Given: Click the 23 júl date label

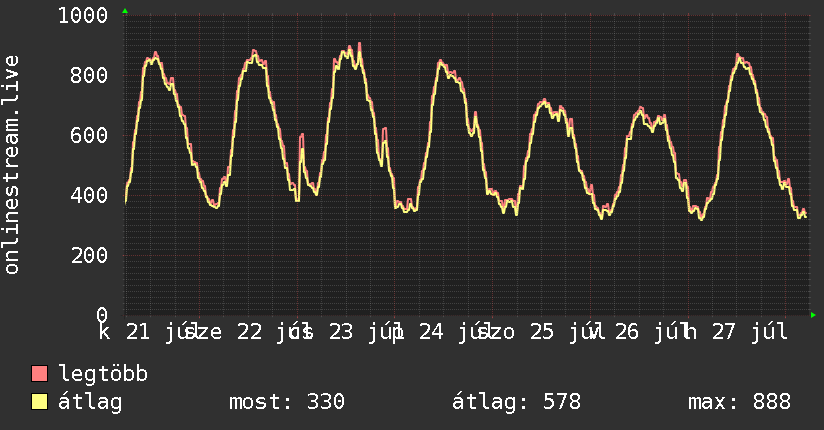Looking at the screenshot, I should [x=366, y=332].
